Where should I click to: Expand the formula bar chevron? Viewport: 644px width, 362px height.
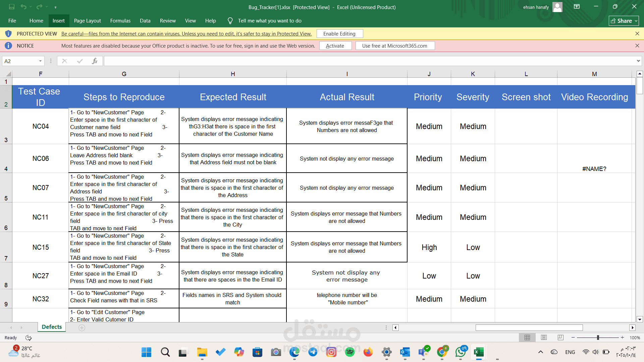[638, 61]
